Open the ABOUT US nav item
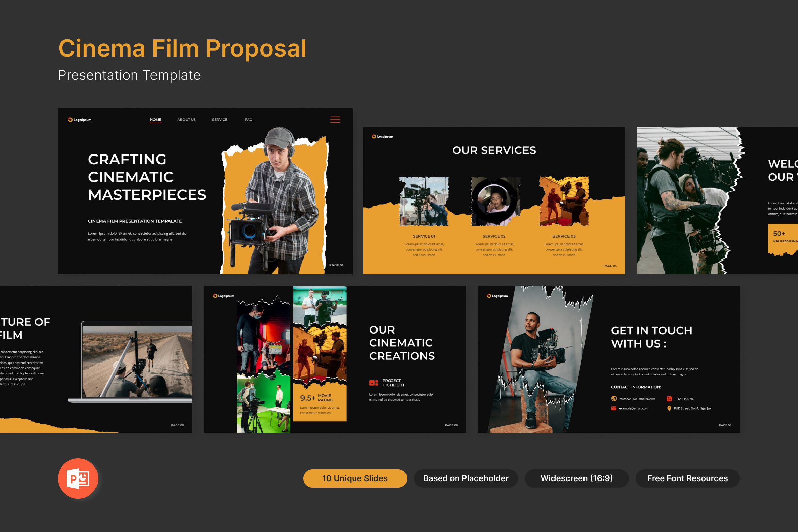Viewport: 798px width, 532px height. (187, 120)
